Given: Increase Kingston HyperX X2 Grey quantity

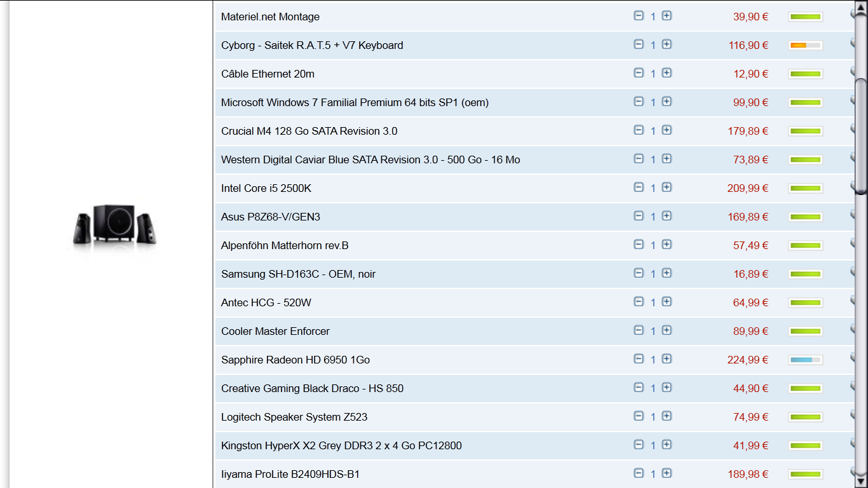Looking at the screenshot, I should click(x=667, y=445).
